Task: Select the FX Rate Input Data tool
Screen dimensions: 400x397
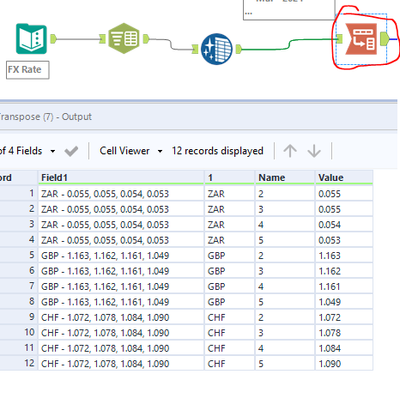Action: 32,39
